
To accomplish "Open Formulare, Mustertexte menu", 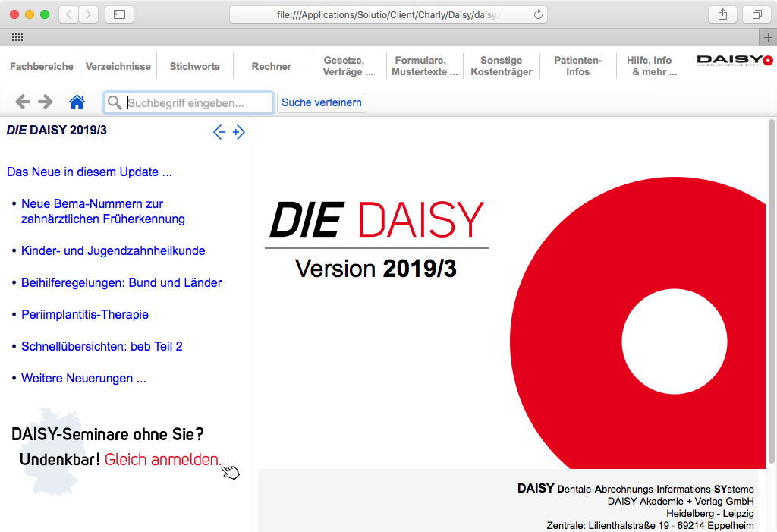I will [x=425, y=67].
